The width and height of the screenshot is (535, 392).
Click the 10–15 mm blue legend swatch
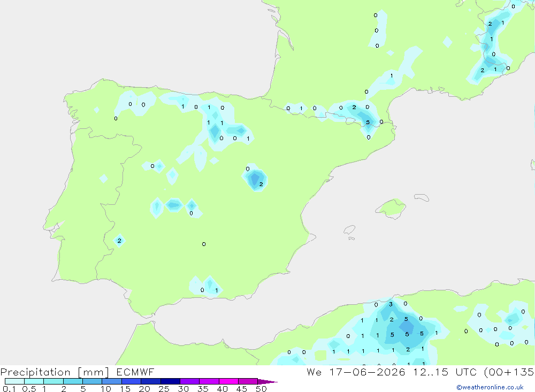point(112,381)
